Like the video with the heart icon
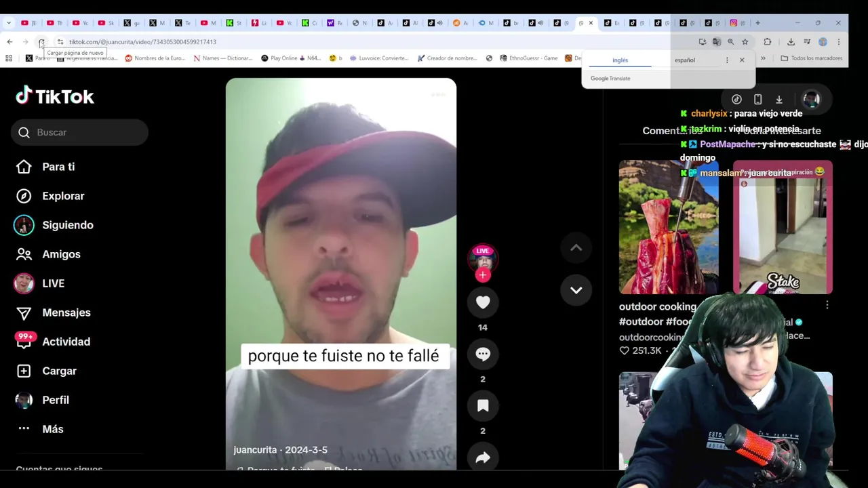The width and height of the screenshot is (868, 488). point(483,302)
